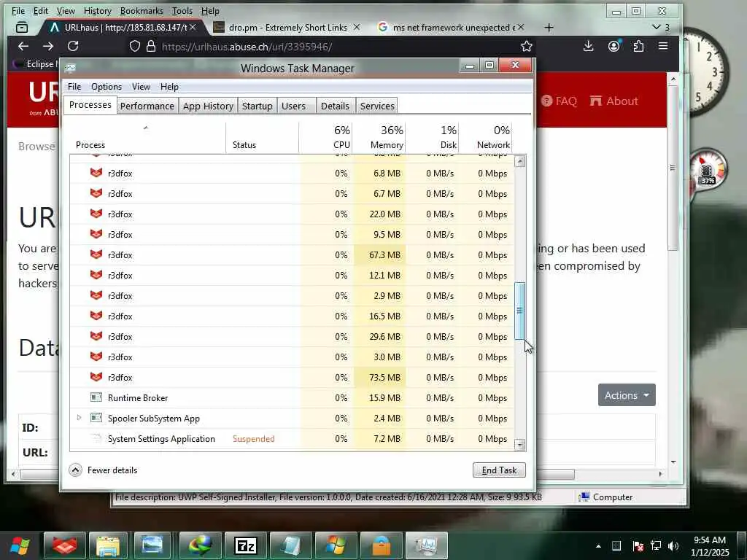Image resolution: width=747 pixels, height=560 pixels.
Task: Click the network tray icon
Action: click(x=656, y=545)
